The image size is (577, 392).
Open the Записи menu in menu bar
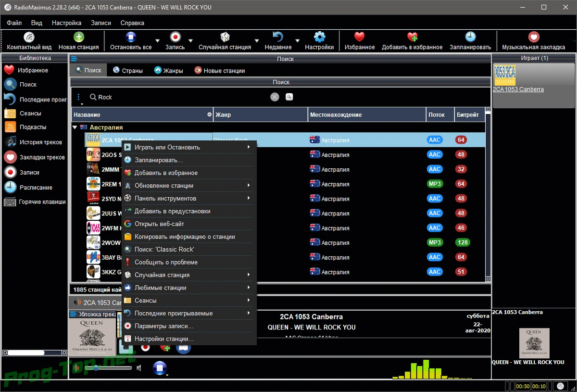point(101,23)
